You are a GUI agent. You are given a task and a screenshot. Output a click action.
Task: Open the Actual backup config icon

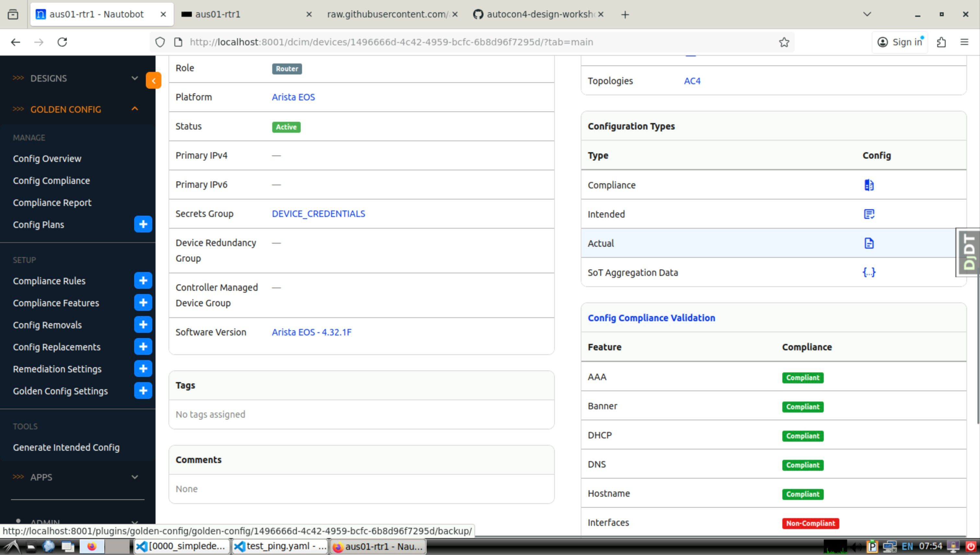pos(869,243)
